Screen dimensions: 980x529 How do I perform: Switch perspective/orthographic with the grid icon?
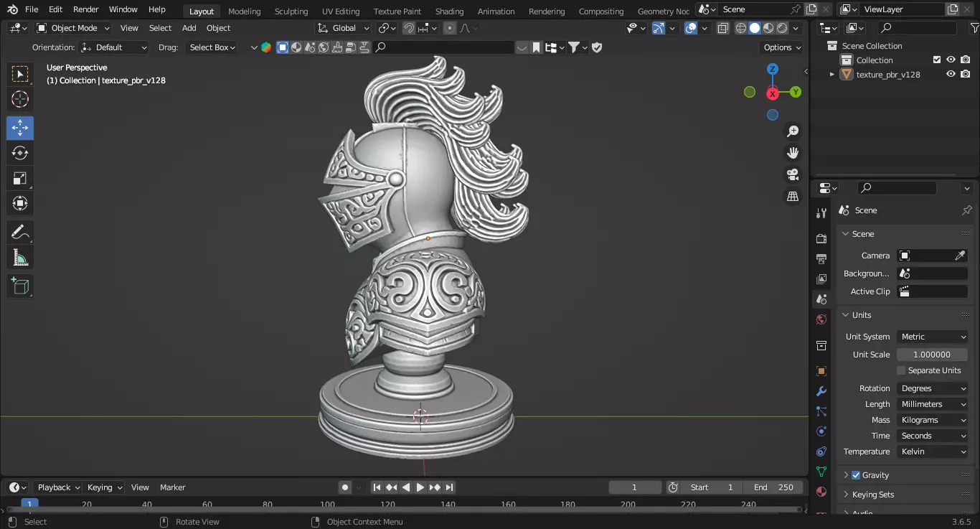(x=793, y=196)
